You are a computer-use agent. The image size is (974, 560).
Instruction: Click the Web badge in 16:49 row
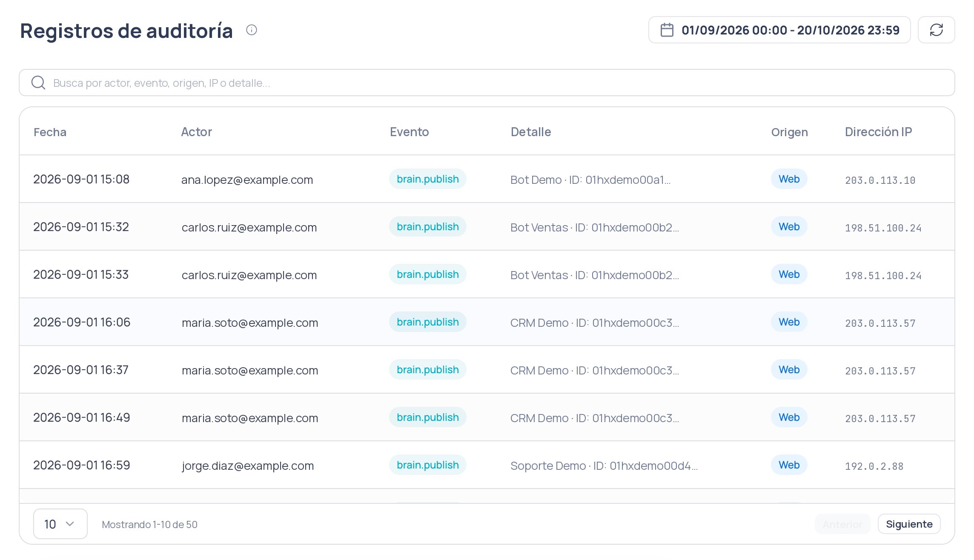[789, 417]
